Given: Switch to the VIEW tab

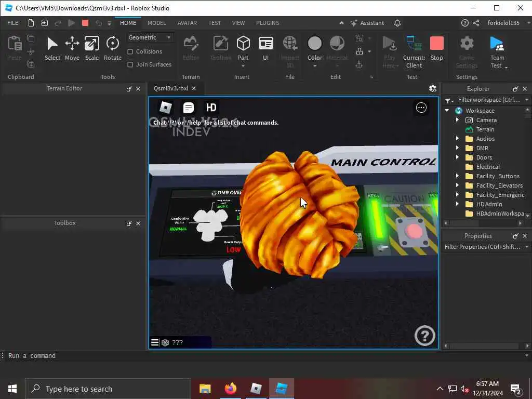Looking at the screenshot, I should pos(238,23).
